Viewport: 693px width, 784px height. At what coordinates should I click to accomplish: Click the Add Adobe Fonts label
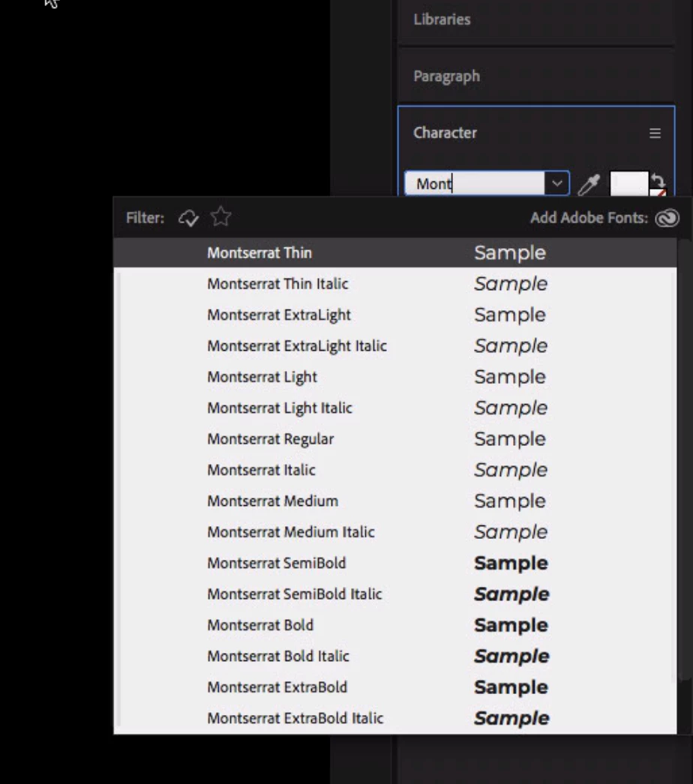589,218
